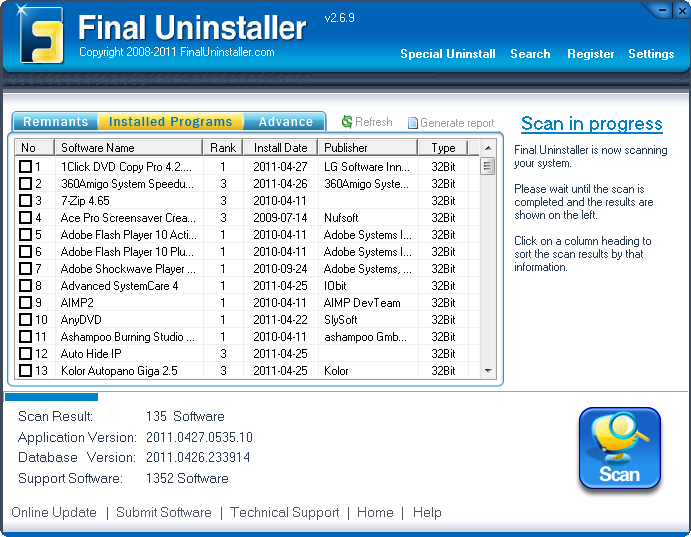691x537 pixels.
Task: Click the IObit publisher cell
Action: click(x=335, y=286)
